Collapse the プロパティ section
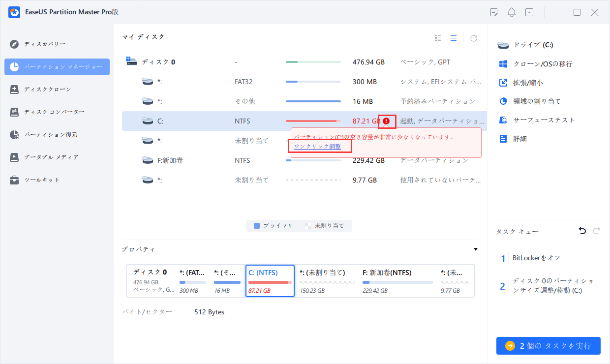The height and width of the screenshot is (364, 610). 475,249
